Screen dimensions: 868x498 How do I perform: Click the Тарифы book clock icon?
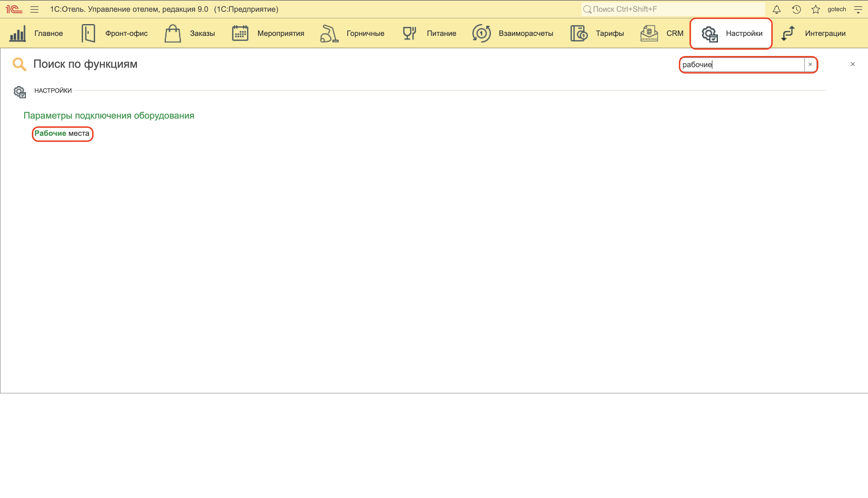coord(579,34)
